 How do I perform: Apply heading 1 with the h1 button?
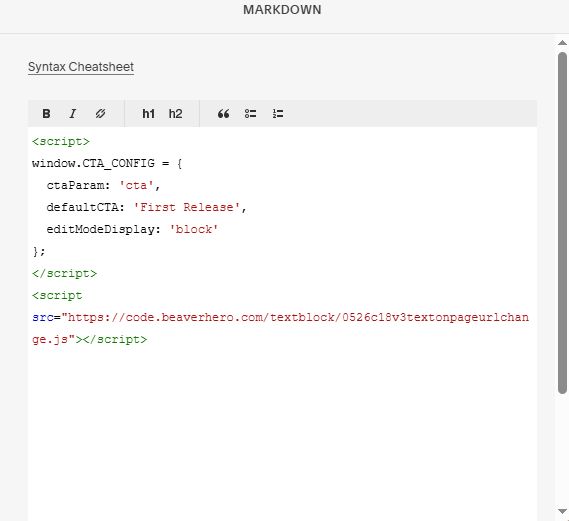(x=148, y=114)
